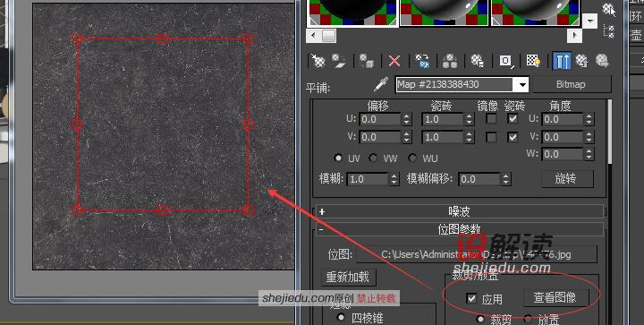Click the 旋转 button

click(567, 179)
